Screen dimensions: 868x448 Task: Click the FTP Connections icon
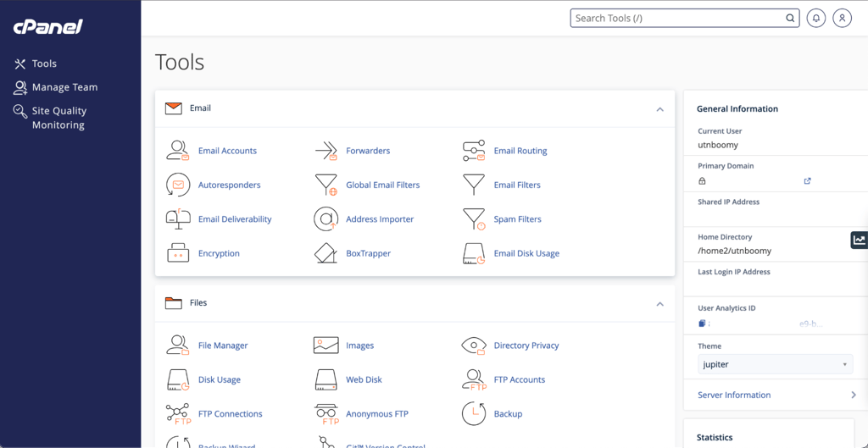pos(178,414)
